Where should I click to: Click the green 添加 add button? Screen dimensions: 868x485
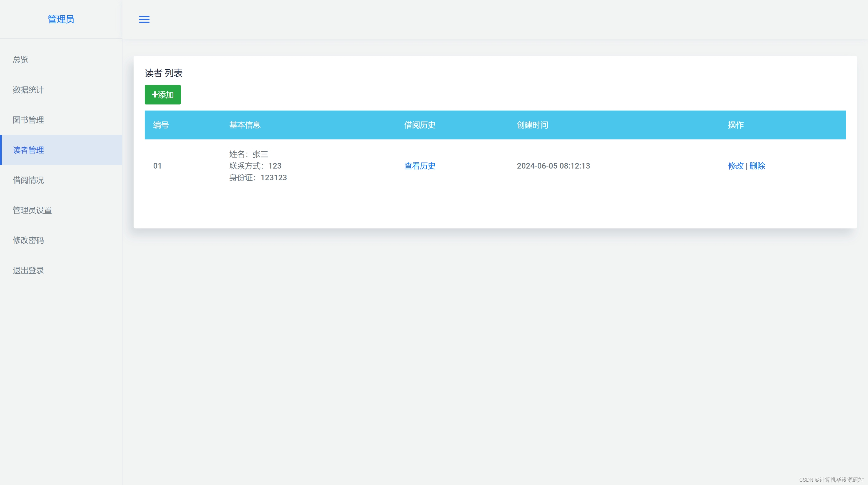pos(163,95)
